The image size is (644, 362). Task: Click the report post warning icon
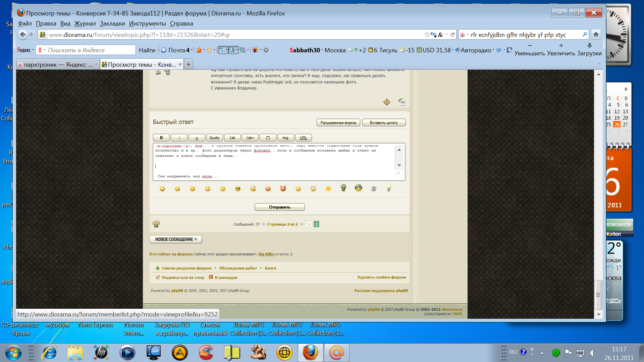(x=387, y=102)
